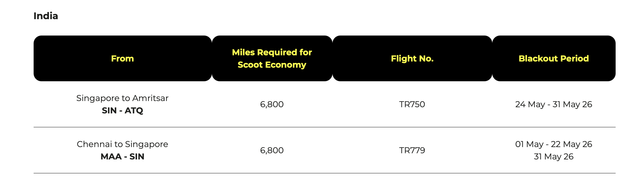The width and height of the screenshot is (644, 186).
Task: Select the '01 May - 22 May 26' blackout
Action: click(554, 144)
